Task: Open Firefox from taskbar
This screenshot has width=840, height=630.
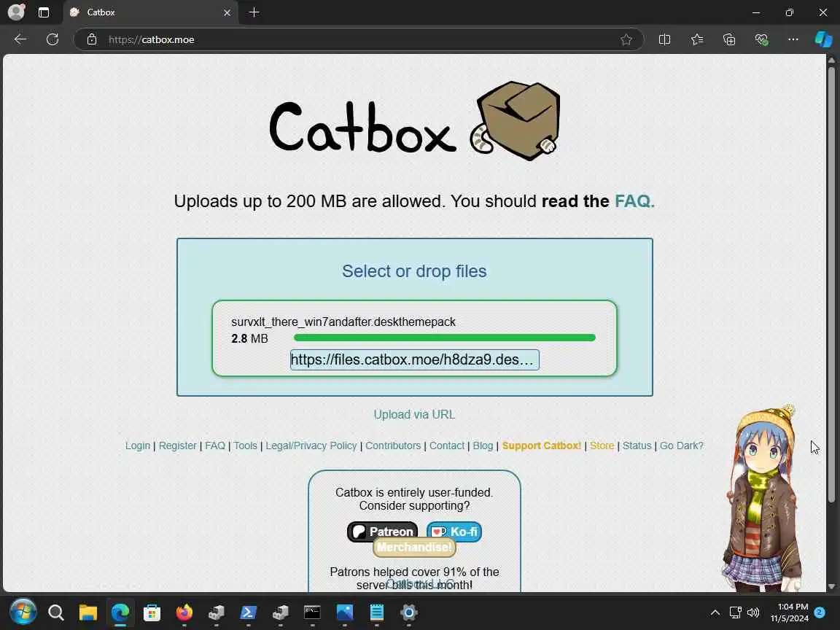Action: click(184, 612)
